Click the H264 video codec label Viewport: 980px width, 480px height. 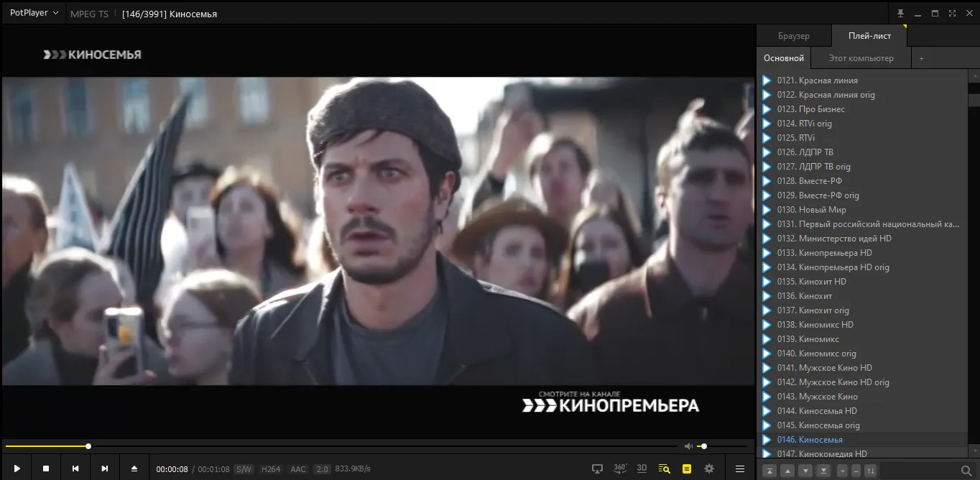271,469
